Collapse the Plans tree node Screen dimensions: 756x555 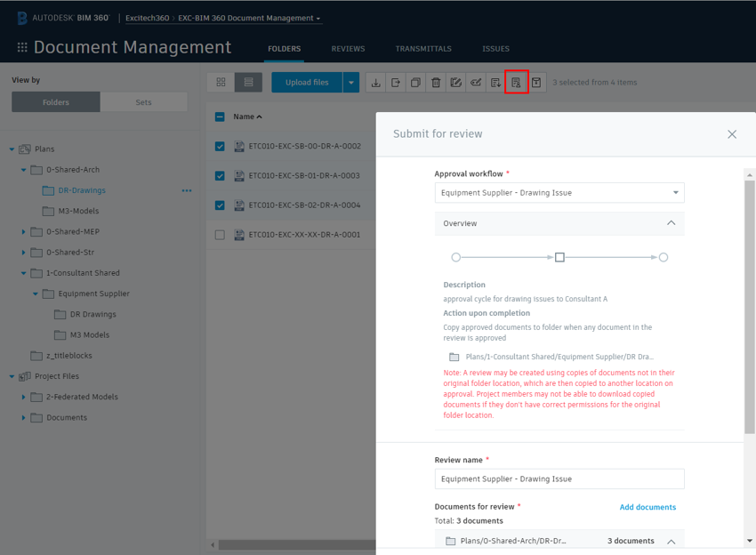pos(12,149)
